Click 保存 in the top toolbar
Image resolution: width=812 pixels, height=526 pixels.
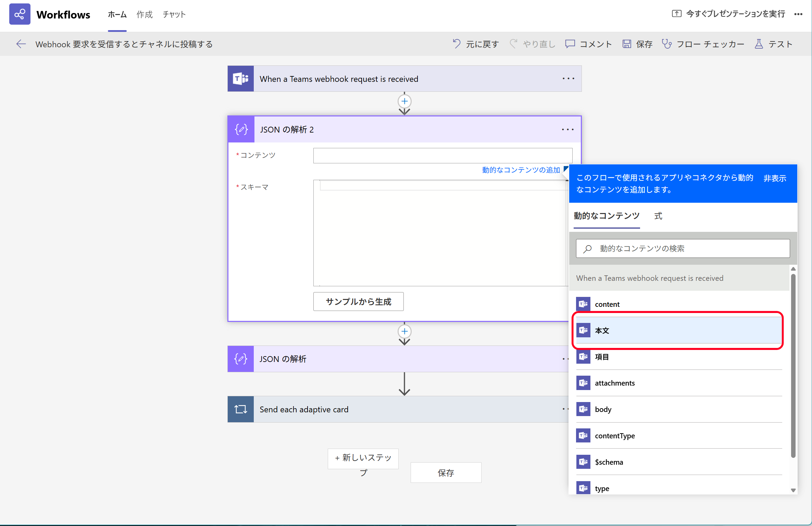pyautogui.click(x=637, y=44)
